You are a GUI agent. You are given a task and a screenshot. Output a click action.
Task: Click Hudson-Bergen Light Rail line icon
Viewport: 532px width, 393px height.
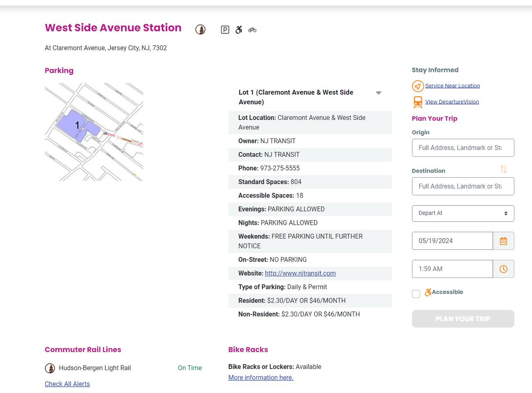tap(50, 368)
